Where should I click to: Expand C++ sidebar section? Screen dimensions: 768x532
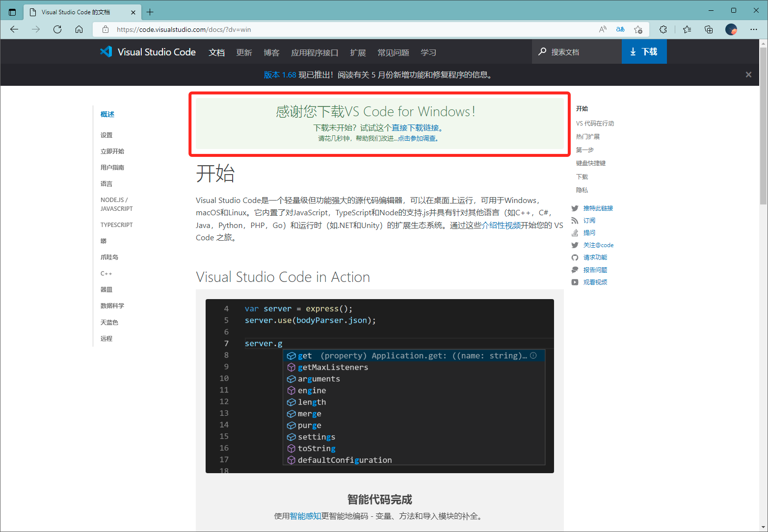[106, 274]
